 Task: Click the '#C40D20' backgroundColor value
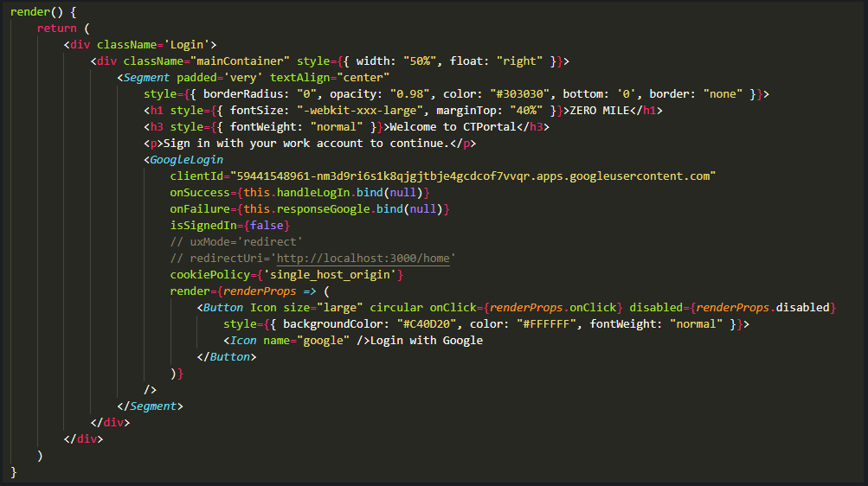[427, 324]
